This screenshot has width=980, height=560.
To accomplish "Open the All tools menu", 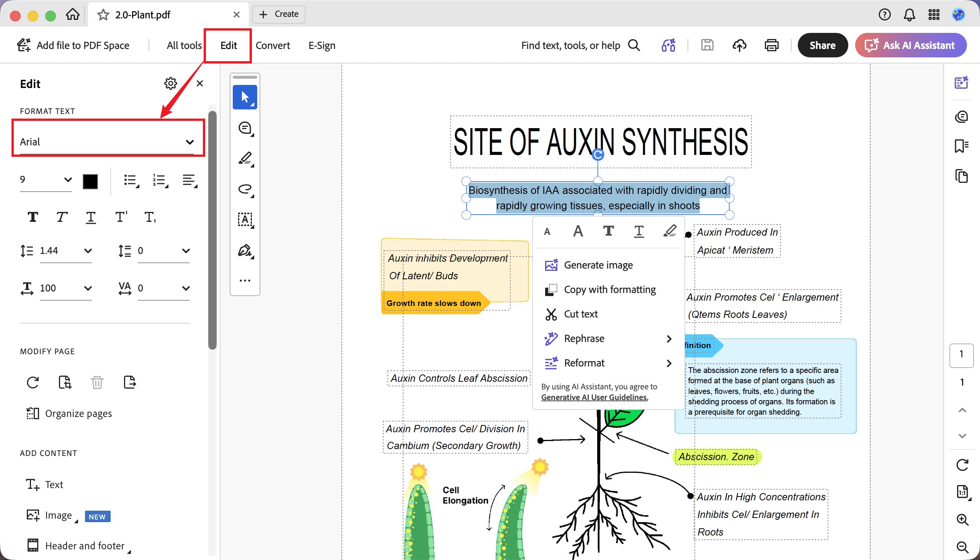I will pos(184,46).
